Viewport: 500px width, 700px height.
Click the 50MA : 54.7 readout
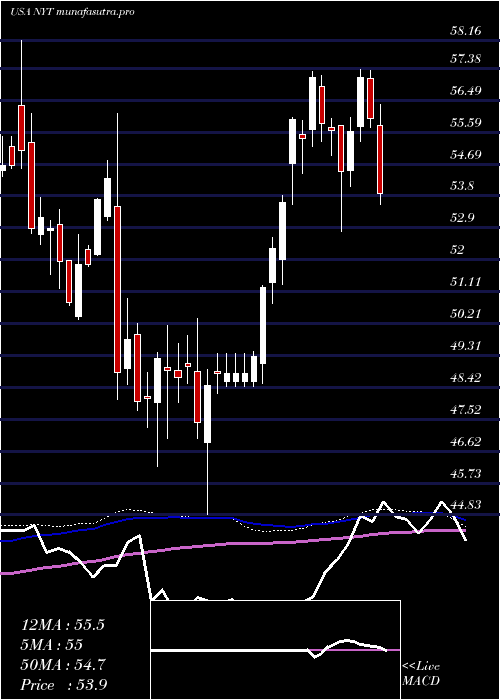coord(63,665)
